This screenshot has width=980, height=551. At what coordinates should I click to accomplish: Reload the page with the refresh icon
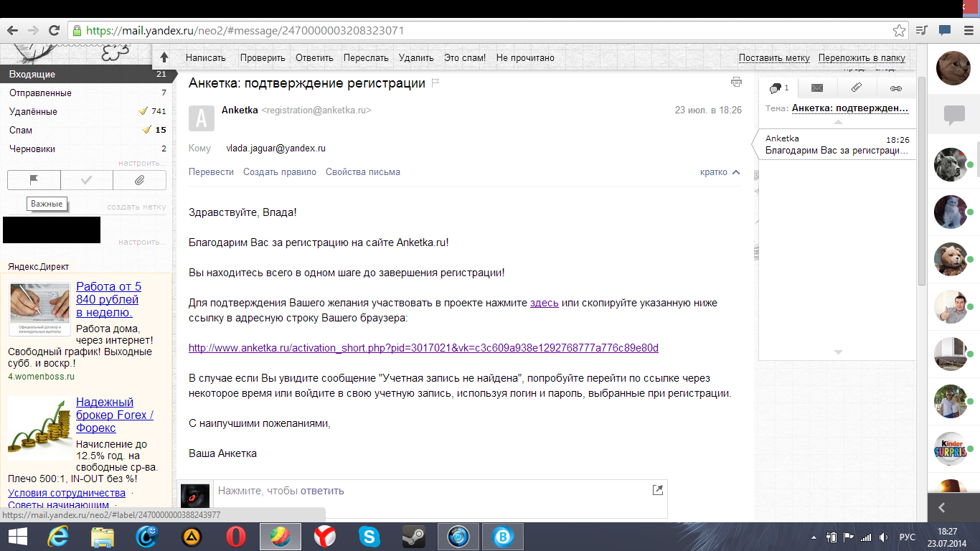(x=54, y=30)
